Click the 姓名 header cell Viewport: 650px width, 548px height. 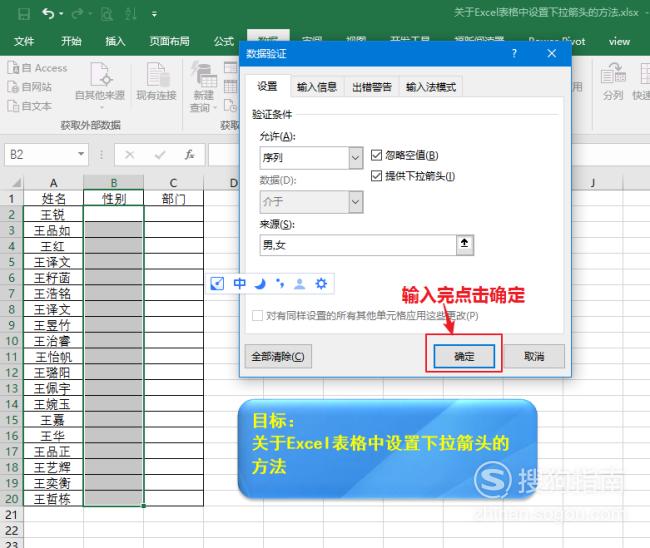pyautogui.click(x=53, y=199)
